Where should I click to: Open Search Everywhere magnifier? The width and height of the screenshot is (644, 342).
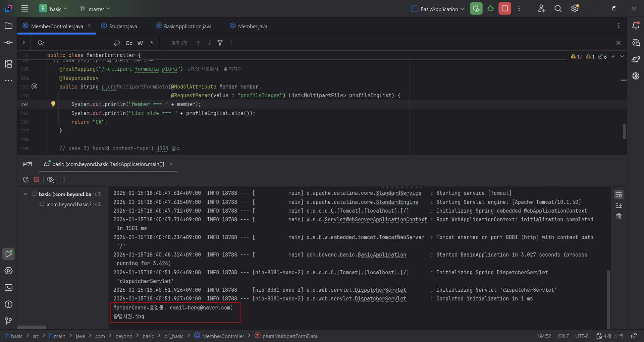558,9
